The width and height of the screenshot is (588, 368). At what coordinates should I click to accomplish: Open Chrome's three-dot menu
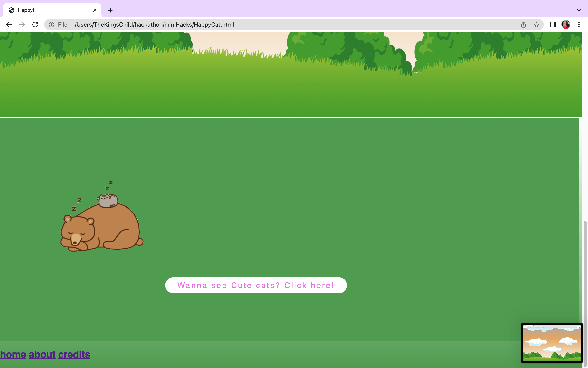pos(579,25)
